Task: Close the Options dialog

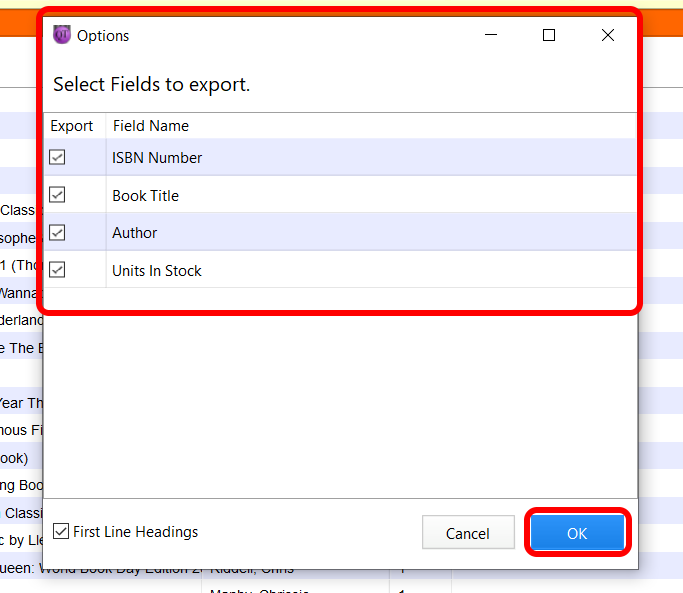Action: 608,35
